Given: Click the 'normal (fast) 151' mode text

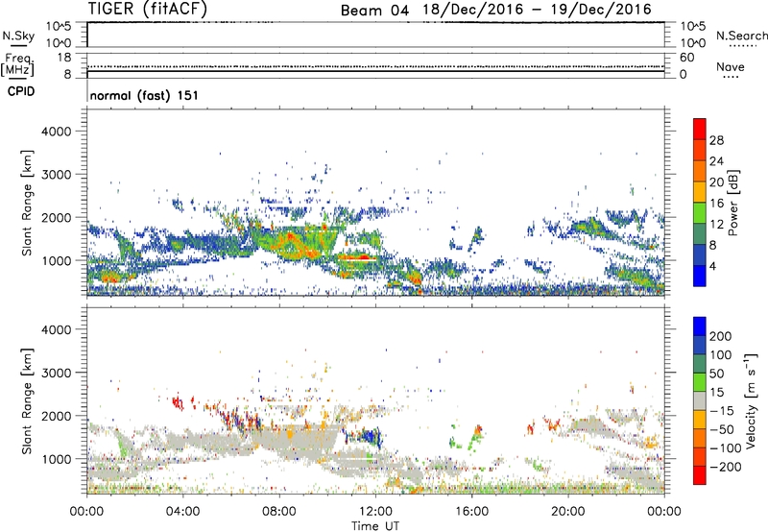Looking at the screenshot, I should [x=144, y=95].
